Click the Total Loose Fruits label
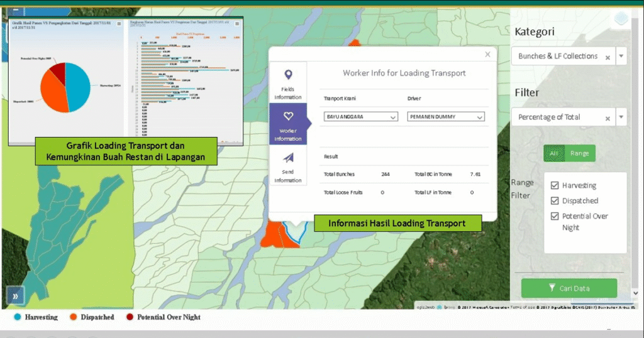The height and width of the screenshot is (338, 644). click(343, 192)
